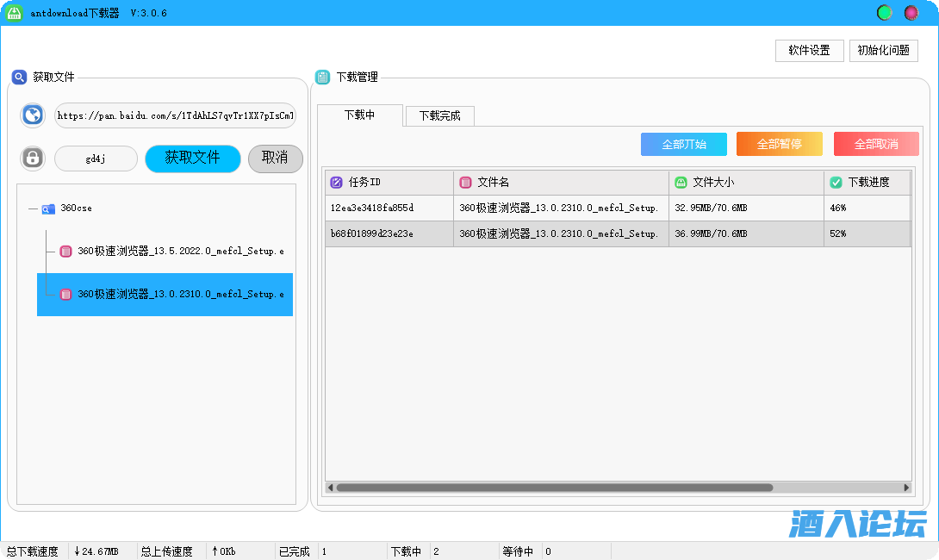Pause all downloads with 全部暂停

pyautogui.click(x=779, y=144)
